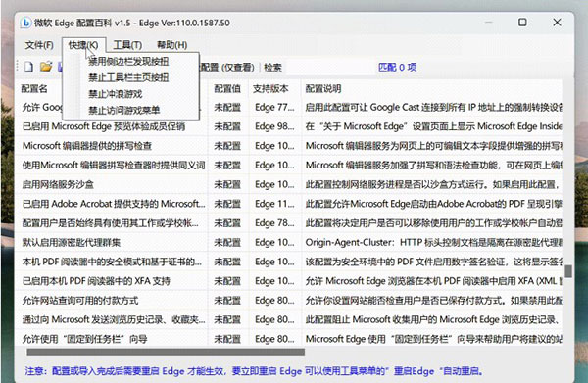
Task: Click the vertical scrollbar thumb
Action: [568, 271]
